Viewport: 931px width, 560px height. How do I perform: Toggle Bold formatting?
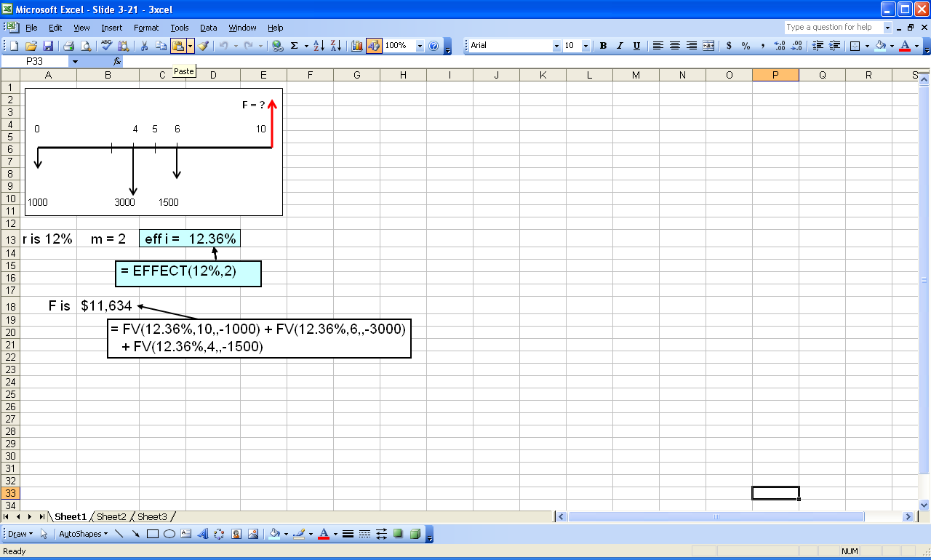coord(603,45)
